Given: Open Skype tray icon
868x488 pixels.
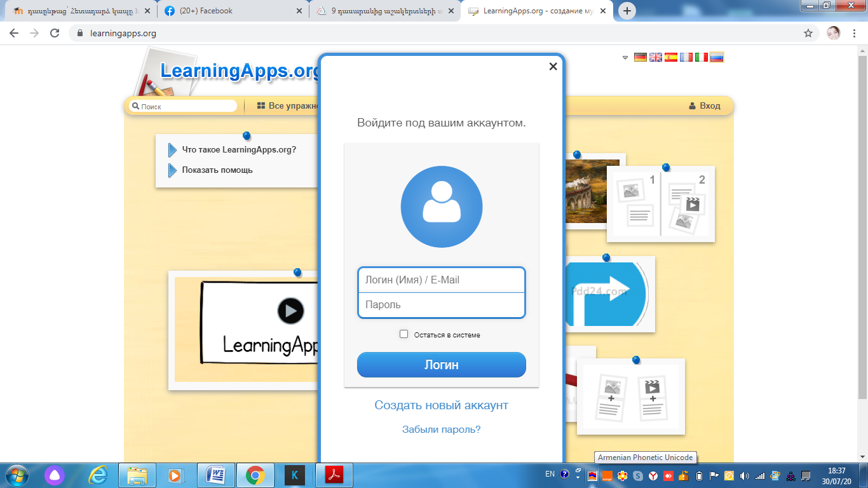Looking at the screenshot, I should point(637,476).
